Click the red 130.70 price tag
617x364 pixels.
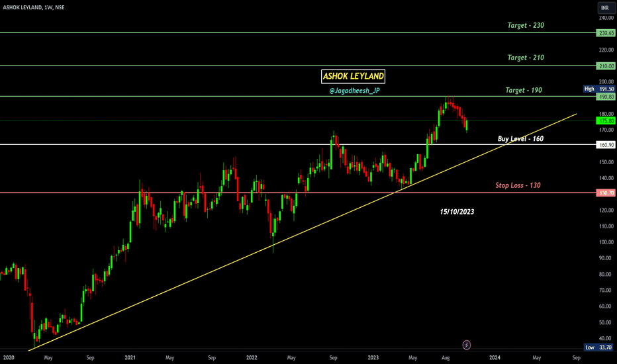[x=606, y=193]
